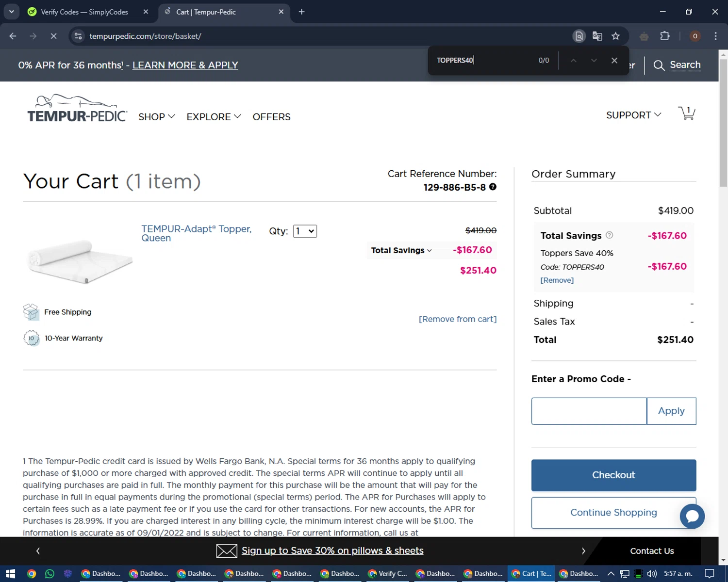Click the next arrow on footer banner

pos(583,551)
